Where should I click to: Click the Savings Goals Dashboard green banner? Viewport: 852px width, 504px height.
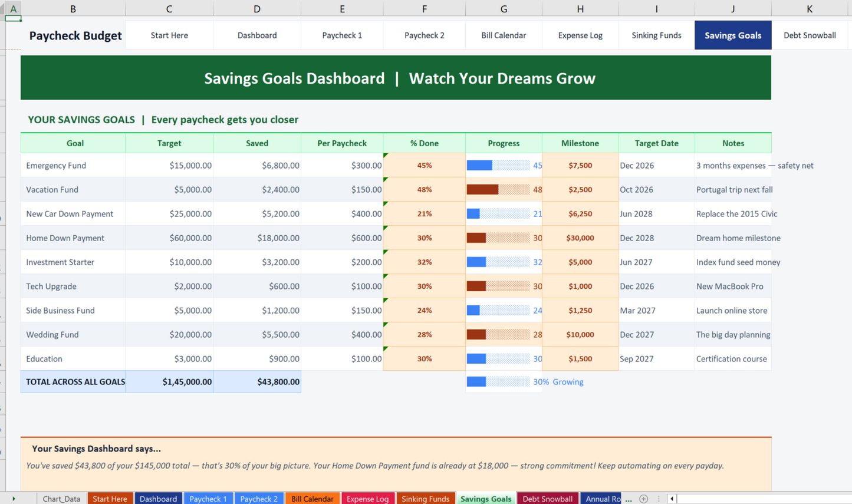point(396,78)
